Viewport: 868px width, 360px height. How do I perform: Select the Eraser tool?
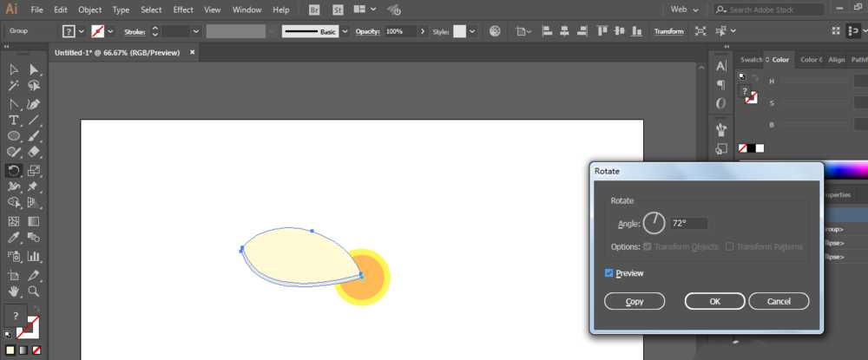[34, 152]
